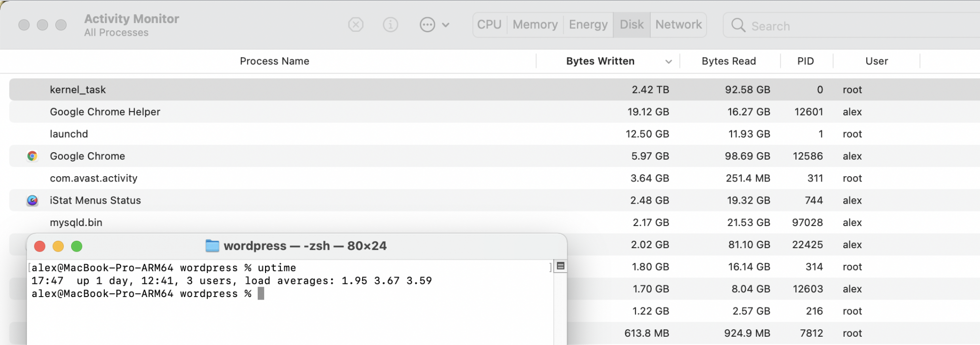Sort by Bytes Read column header
980x345 pixels.
[729, 61]
